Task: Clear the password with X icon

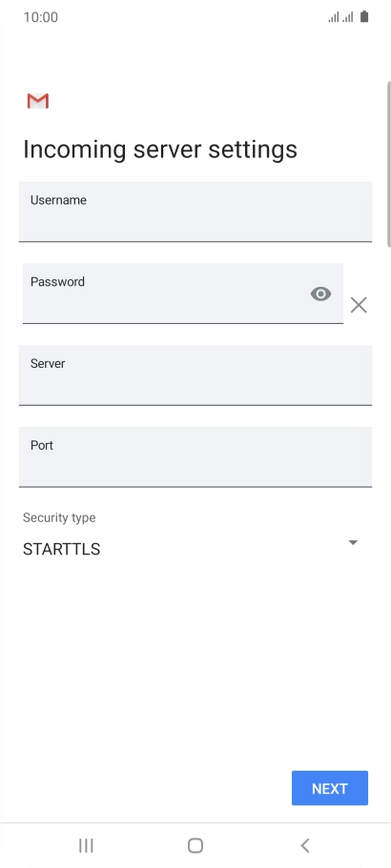Action: [359, 305]
